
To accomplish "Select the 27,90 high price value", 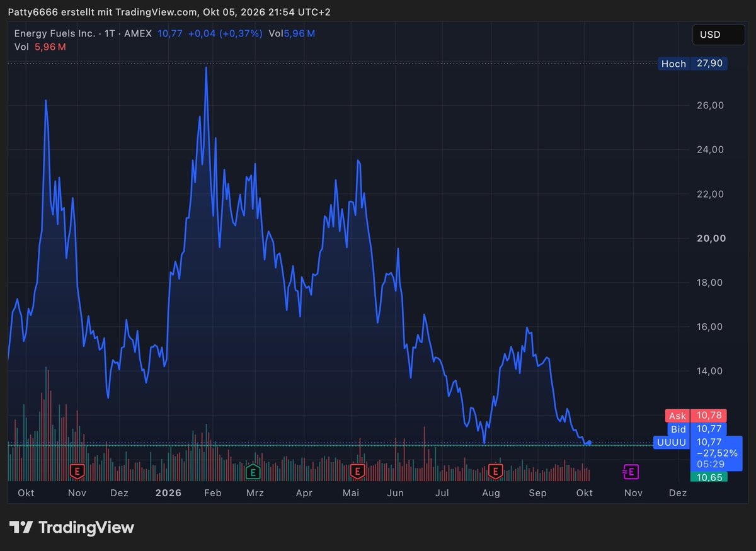I will (709, 64).
